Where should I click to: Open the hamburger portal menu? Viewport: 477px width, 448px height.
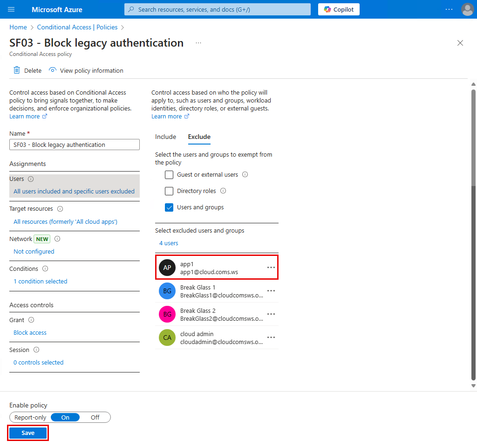coord(11,9)
